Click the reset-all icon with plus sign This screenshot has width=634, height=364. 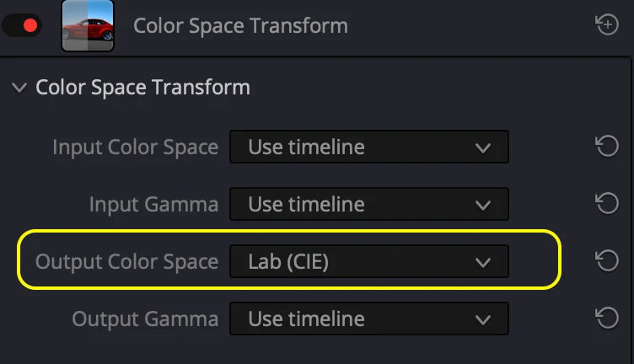(x=607, y=24)
